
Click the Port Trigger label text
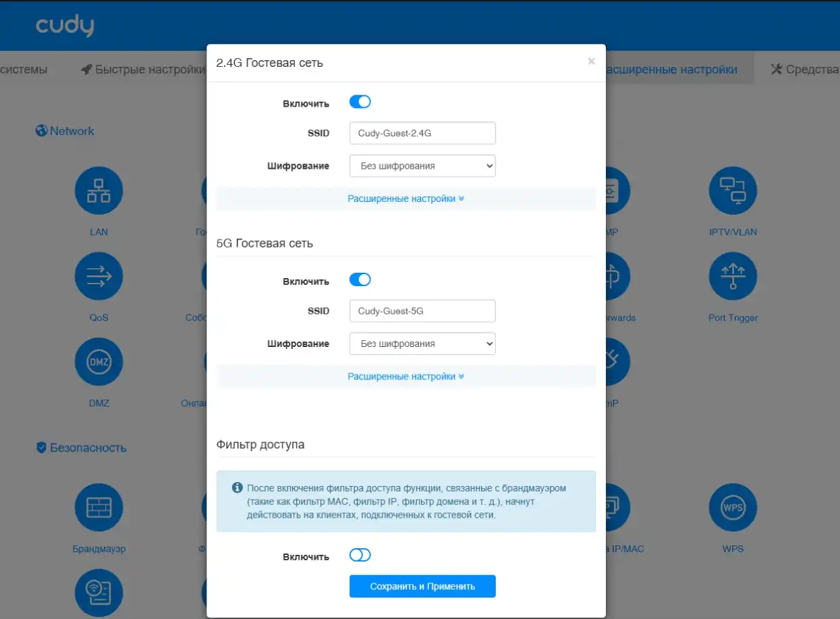click(x=733, y=317)
